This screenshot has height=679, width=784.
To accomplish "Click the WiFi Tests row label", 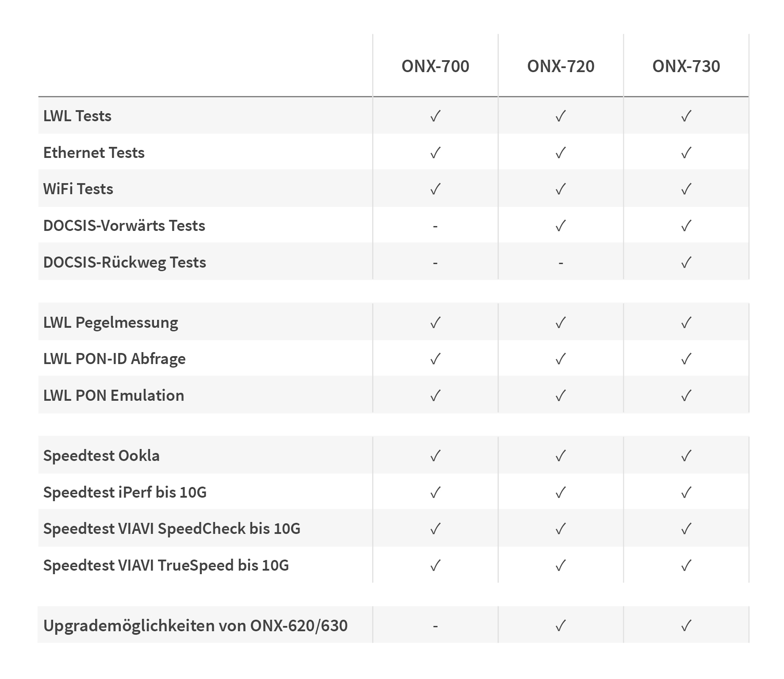I will pyautogui.click(x=78, y=189).
